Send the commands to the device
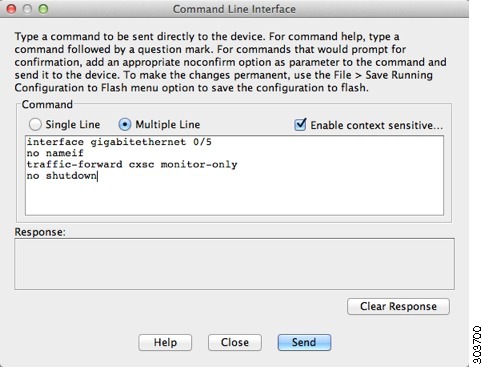This screenshot has height=367, width=482. pyautogui.click(x=304, y=342)
